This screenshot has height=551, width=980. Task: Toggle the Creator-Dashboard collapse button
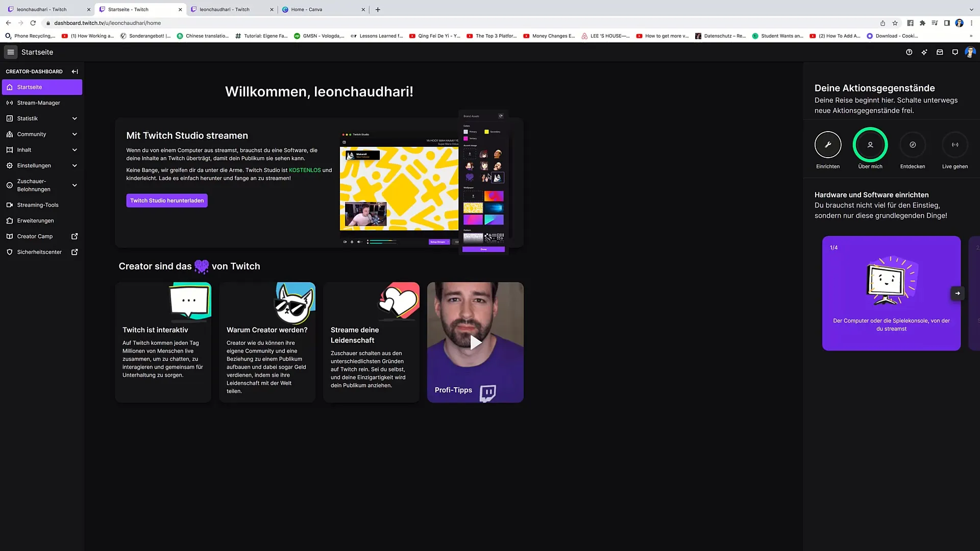point(74,71)
